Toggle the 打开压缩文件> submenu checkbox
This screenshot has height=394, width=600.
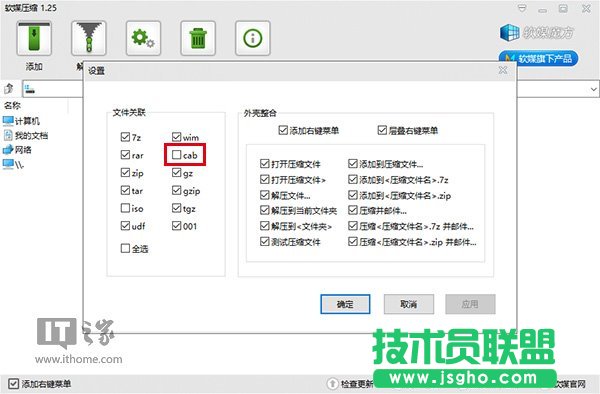[264, 179]
